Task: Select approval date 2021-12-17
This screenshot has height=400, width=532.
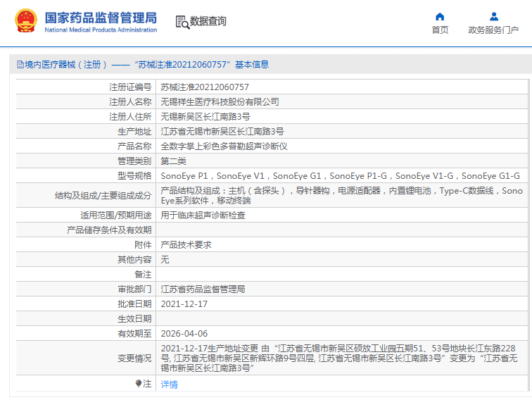Action: (184, 304)
